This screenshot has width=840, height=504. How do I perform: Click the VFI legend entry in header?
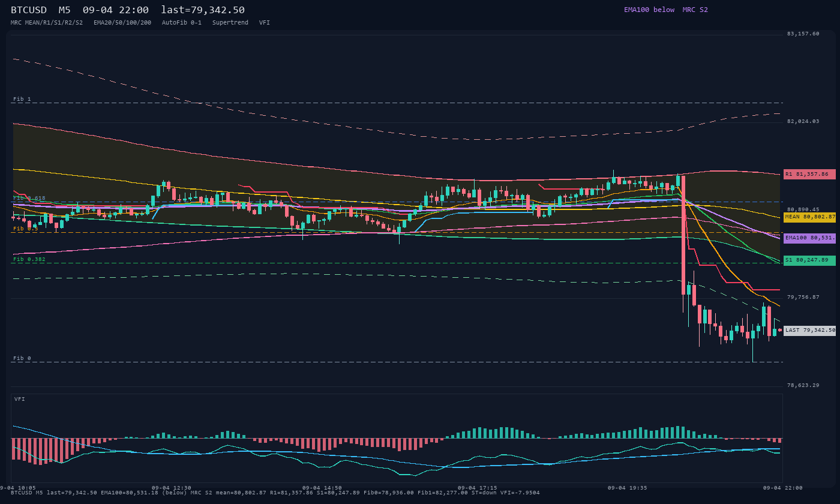265,23
